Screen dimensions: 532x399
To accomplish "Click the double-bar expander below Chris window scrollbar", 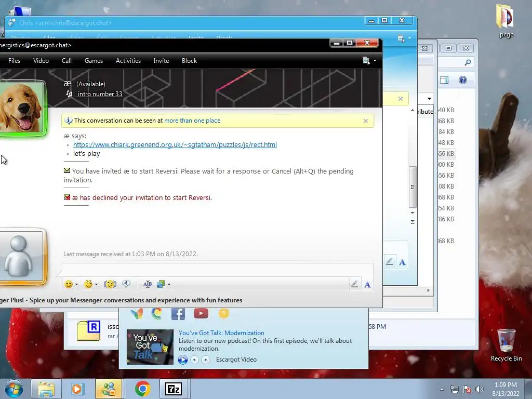I will pos(413,222).
